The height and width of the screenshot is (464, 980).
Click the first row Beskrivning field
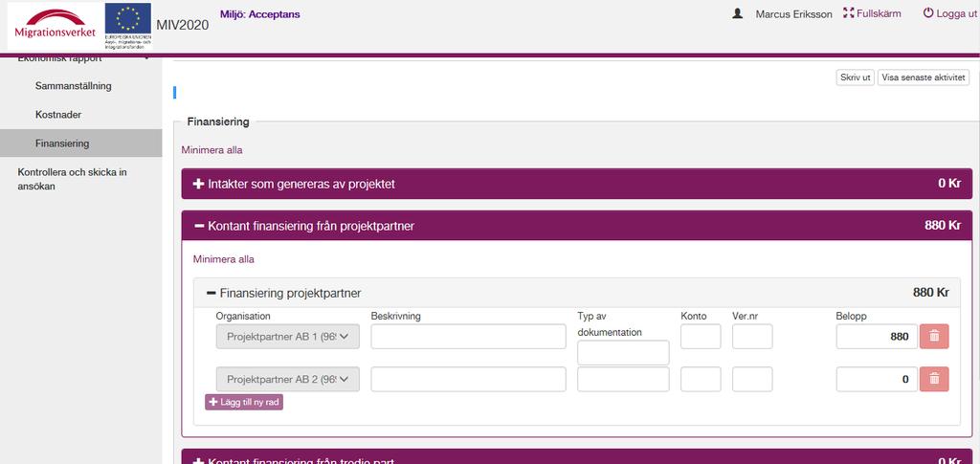tap(468, 337)
